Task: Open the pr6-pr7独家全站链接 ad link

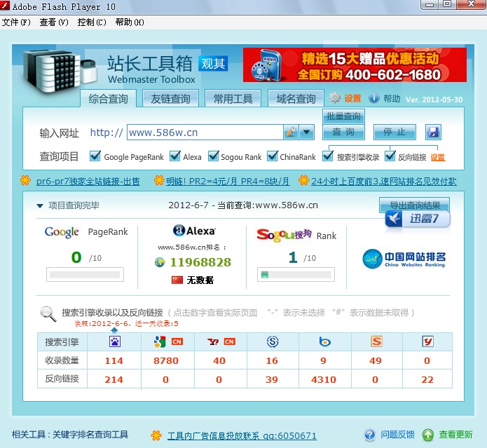Action: click(88, 181)
